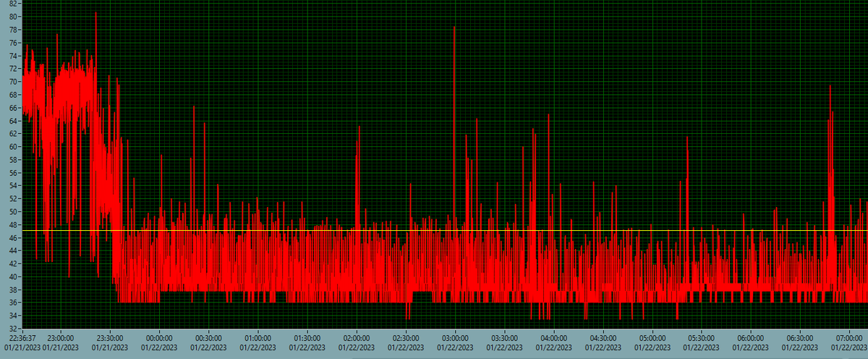868x359 pixels.
Task: Select the 00:00:00 midnight axis label
Action: tap(158, 337)
